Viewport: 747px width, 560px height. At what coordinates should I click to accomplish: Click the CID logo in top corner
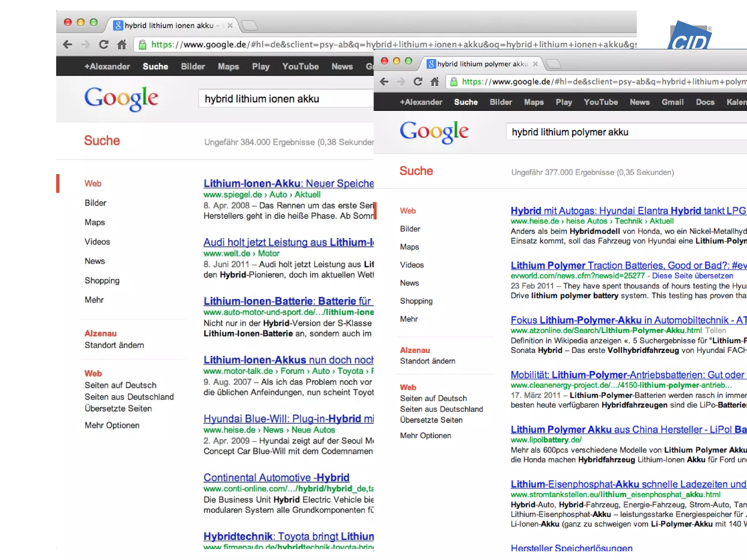(x=689, y=36)
